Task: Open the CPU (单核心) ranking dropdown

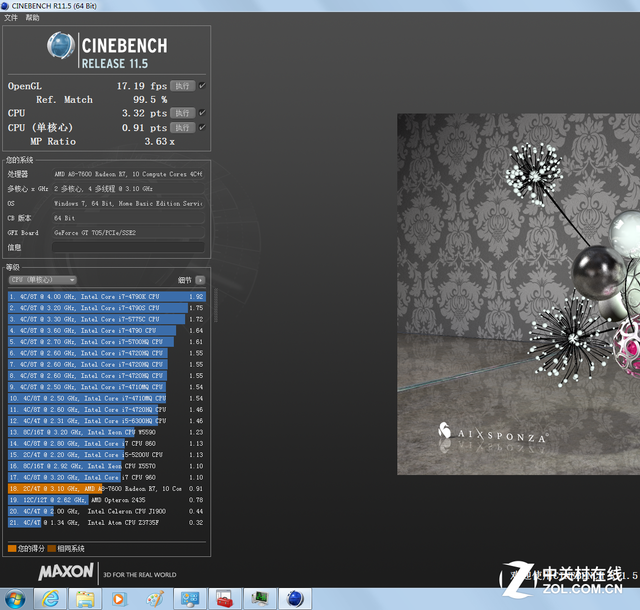Action: point(43,280)
